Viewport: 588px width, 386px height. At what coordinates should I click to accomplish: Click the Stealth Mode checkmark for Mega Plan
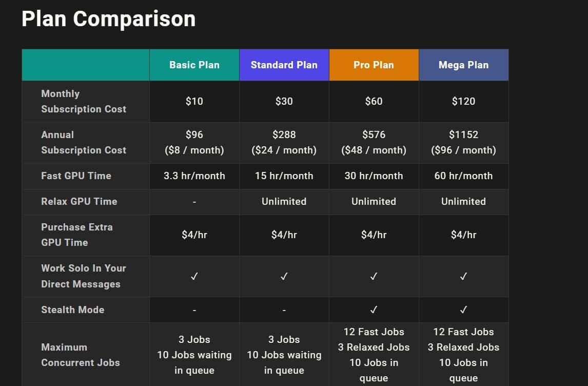click(x=463, y=310)
